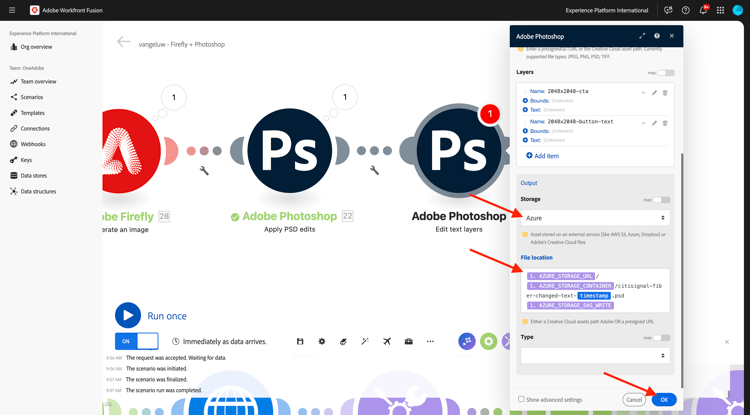Open the help question mark in top bar
This screenshot has width=750, height=415.
[x=685, y=10]
